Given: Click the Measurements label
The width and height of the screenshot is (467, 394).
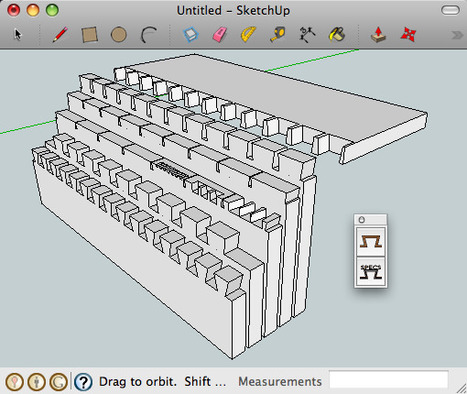Looking at the screenshot, I should tap(280, 382).
